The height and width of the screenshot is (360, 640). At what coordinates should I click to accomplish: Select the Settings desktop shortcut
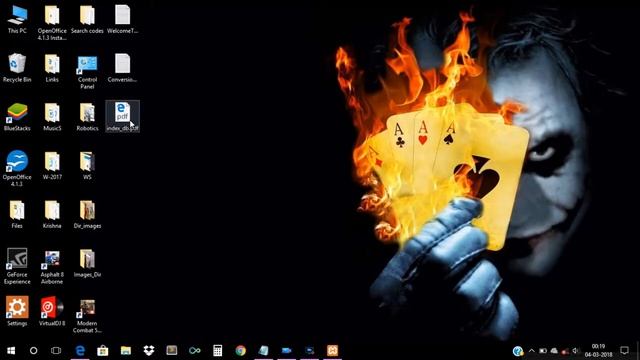17,311
